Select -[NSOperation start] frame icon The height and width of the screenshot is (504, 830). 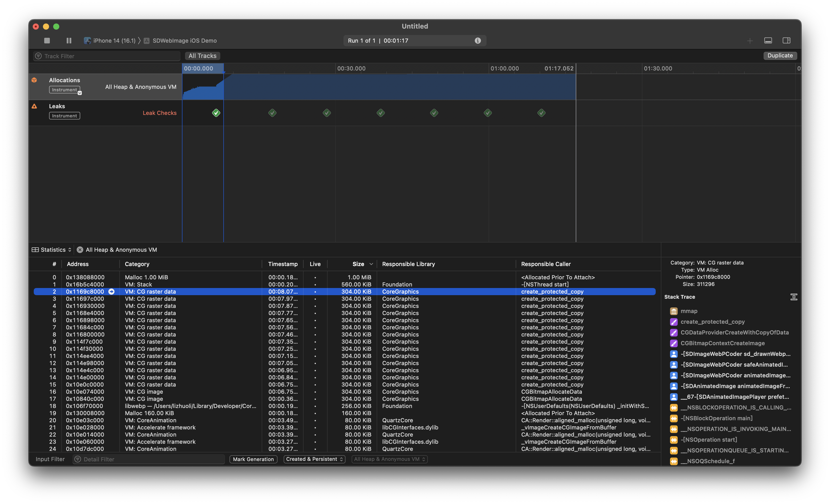coord(673,440)
